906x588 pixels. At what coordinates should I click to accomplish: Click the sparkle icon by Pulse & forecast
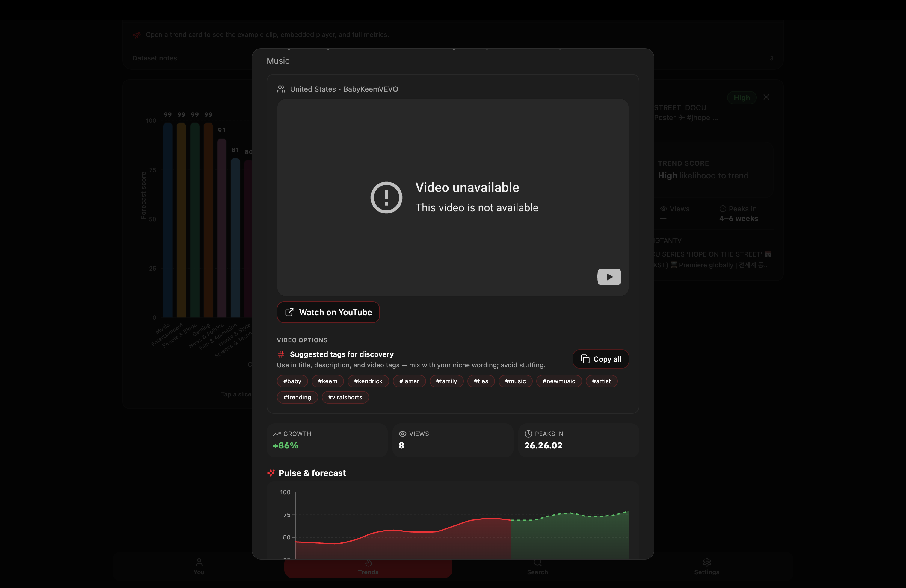click(271, 473)
